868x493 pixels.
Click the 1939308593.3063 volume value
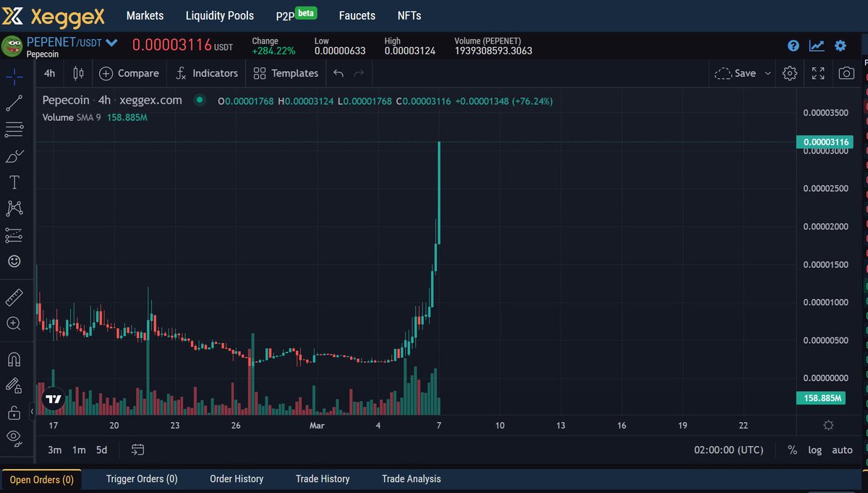[x=493, y=51]
